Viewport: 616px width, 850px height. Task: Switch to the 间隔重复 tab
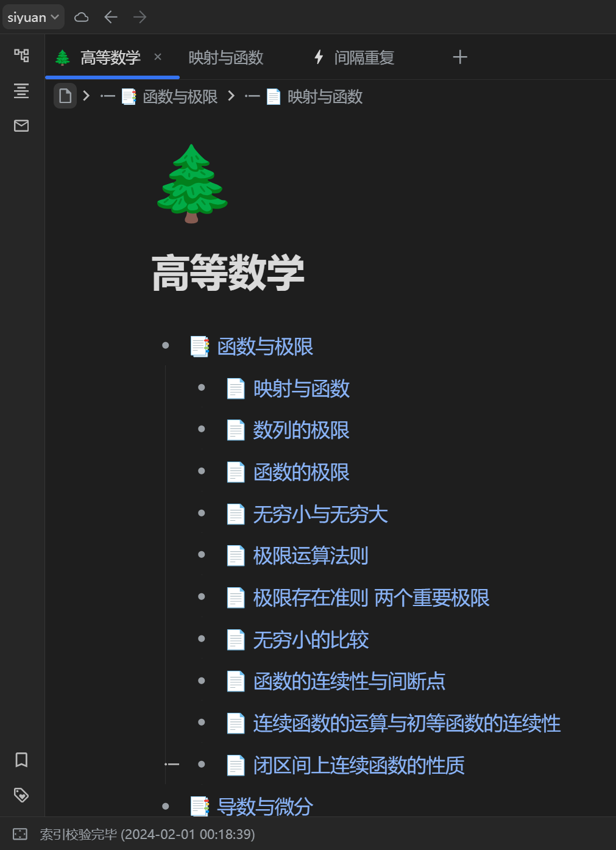(364, 57)
